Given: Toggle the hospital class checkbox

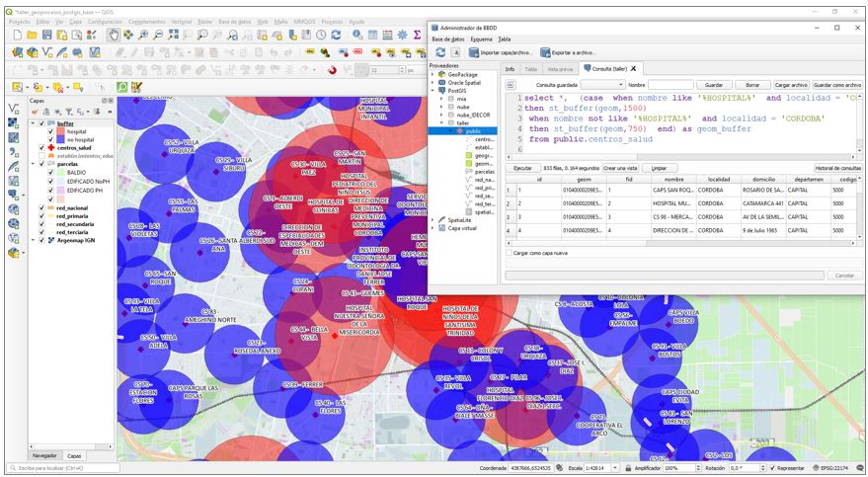Looking at the screenshot, I should pyautogui.click(x=50, y=131).
